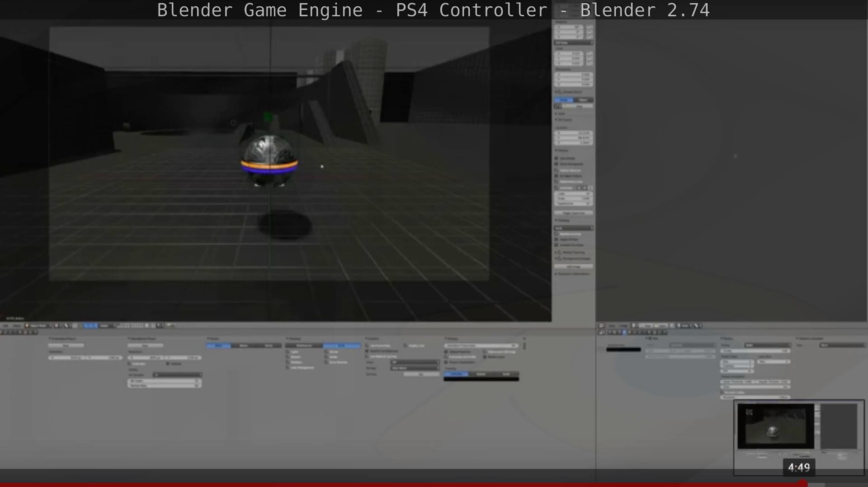Click the 4:49 video preview thumbnail
The width and height of the screenshot is (868, 487).
click(x=799, y=437)
